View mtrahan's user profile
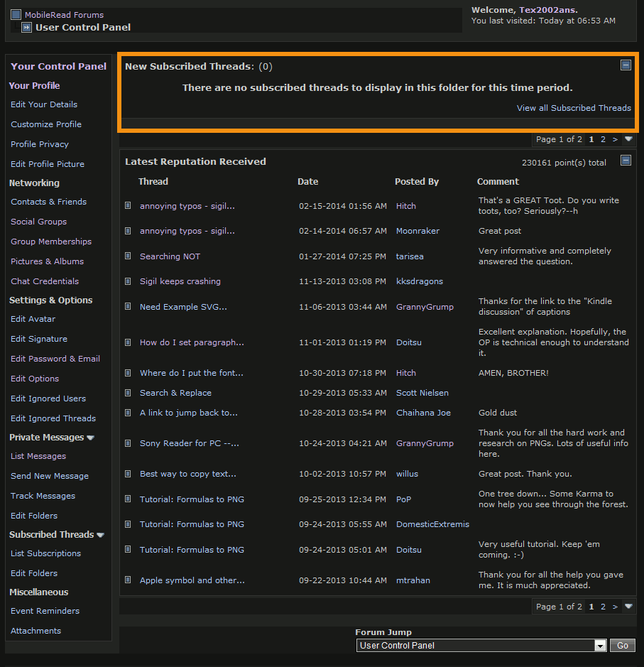644x667 pixels. pos(413,580)
